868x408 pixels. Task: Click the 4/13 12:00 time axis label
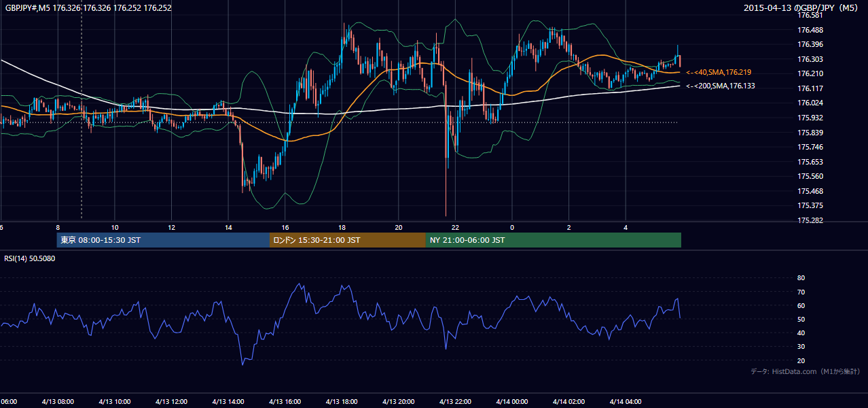tap(171, 401)
